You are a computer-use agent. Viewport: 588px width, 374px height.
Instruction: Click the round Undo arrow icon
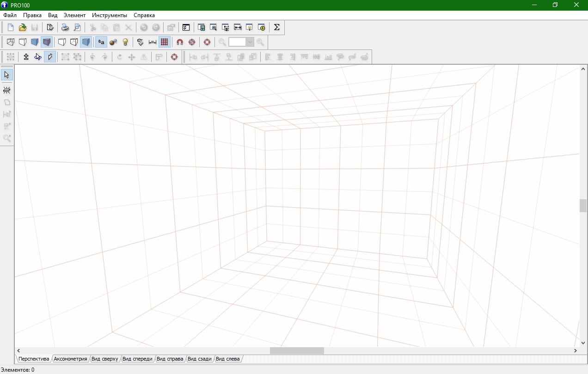click(x=144, y=27)
